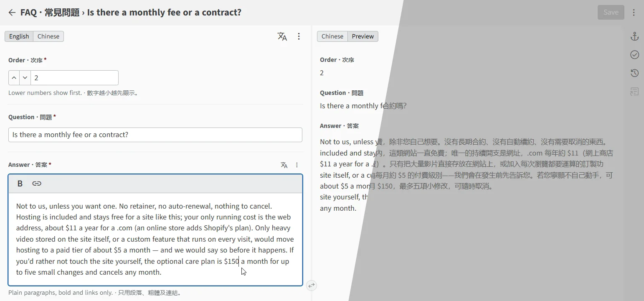Click the 'Lower numbers show first' help text
This screenshot has height=301, width=644.
(74, 93)
